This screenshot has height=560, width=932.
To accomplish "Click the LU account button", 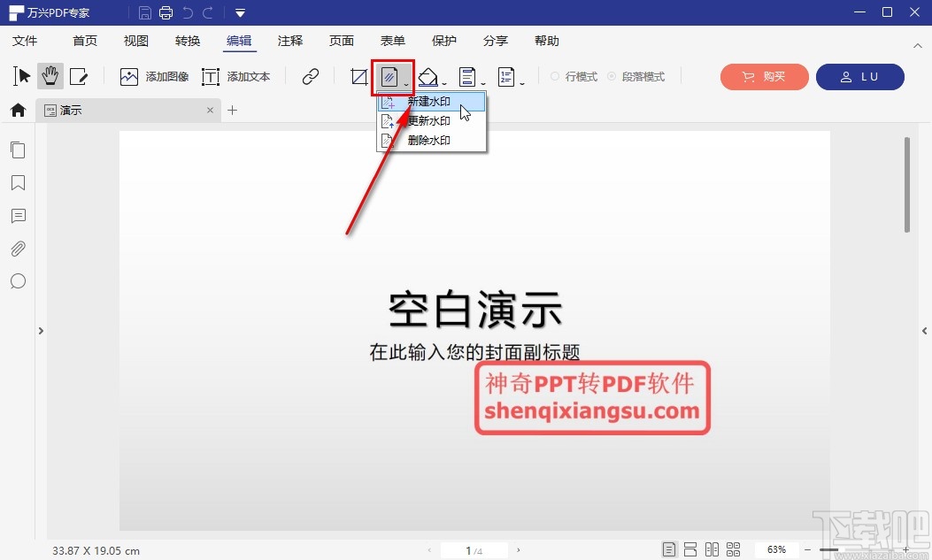I will 860,76.
